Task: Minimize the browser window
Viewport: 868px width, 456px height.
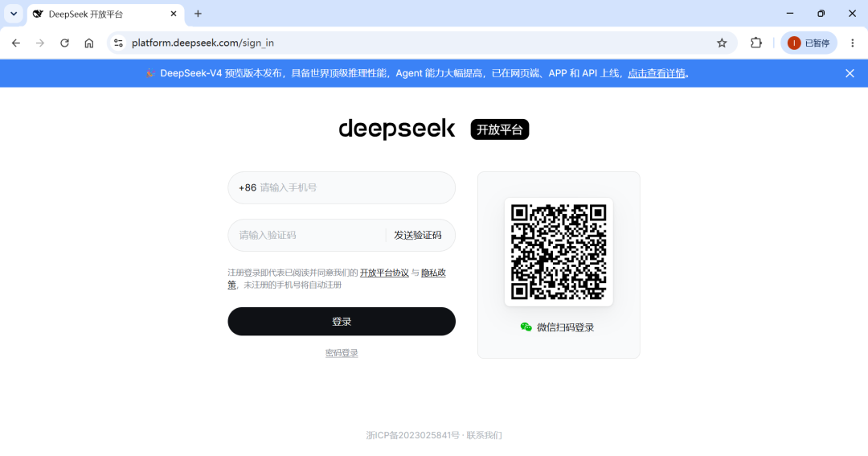Action: [x=790, y=14]
